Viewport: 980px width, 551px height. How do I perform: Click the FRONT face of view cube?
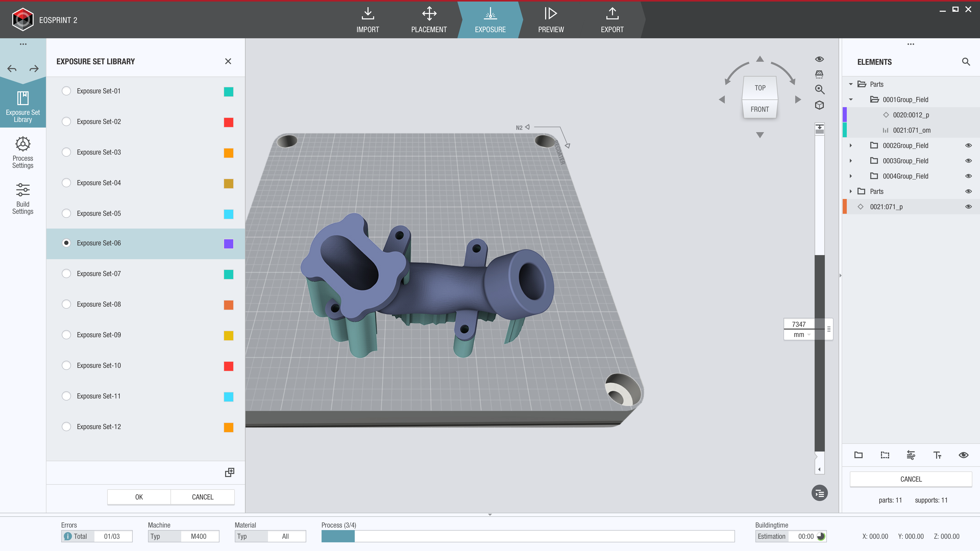[759, 109]
